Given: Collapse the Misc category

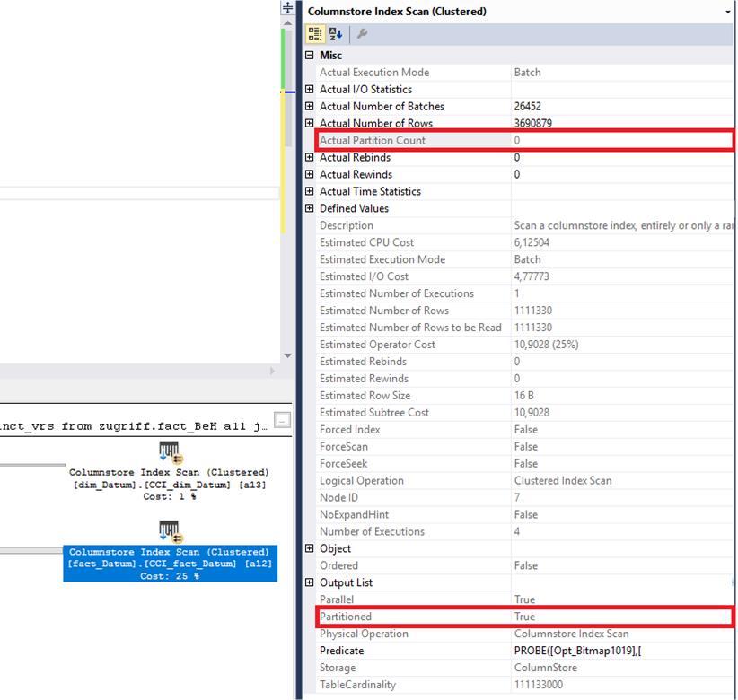Looking at the screenshot, I should (x=309, y=55).
